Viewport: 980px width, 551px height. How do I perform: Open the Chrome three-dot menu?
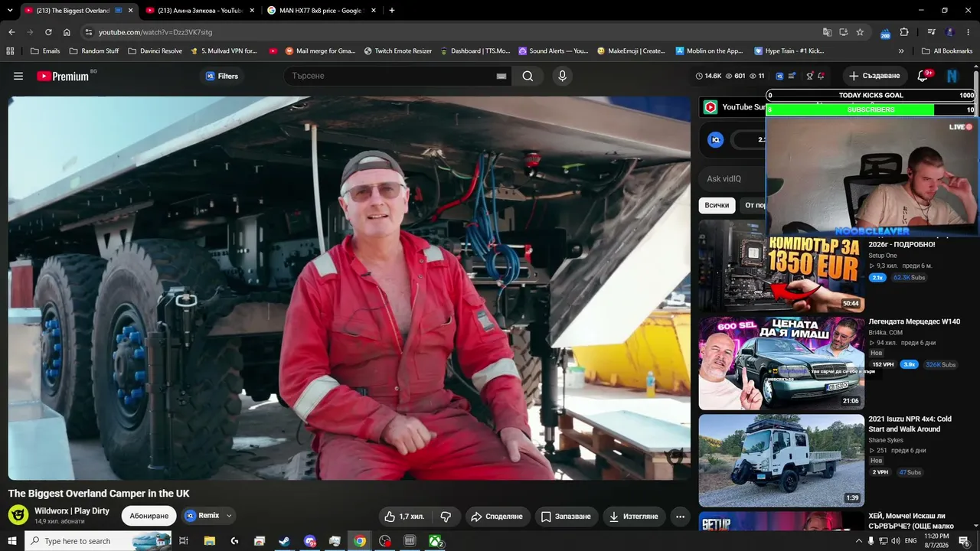point(969,32)
